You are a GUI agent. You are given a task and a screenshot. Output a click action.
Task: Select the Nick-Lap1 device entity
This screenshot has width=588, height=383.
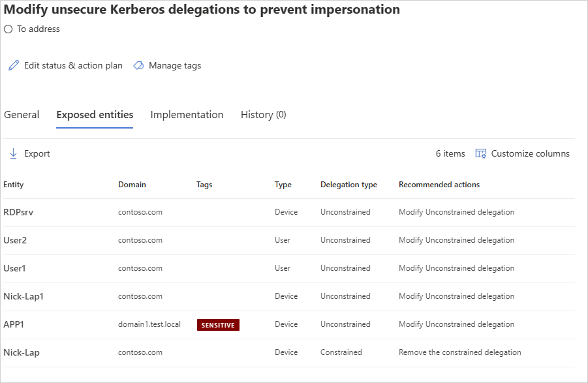(23, 296)
